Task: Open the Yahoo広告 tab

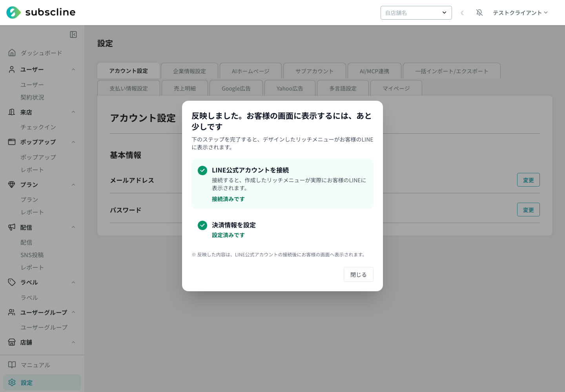Action: click(290, 88)
